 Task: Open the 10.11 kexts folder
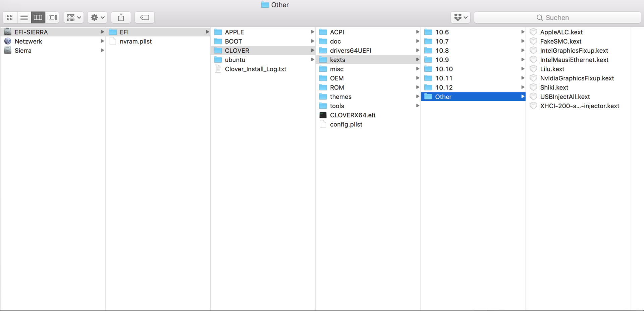click(x=473, y=78)
